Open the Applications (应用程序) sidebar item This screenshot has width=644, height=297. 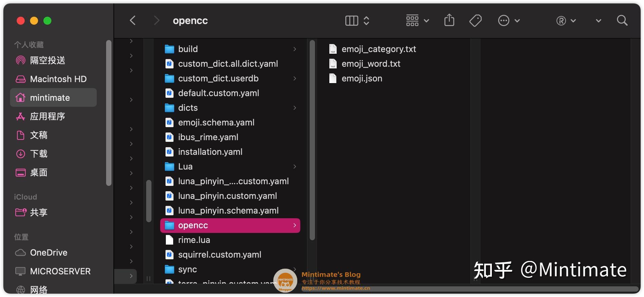tap(47, 116)
